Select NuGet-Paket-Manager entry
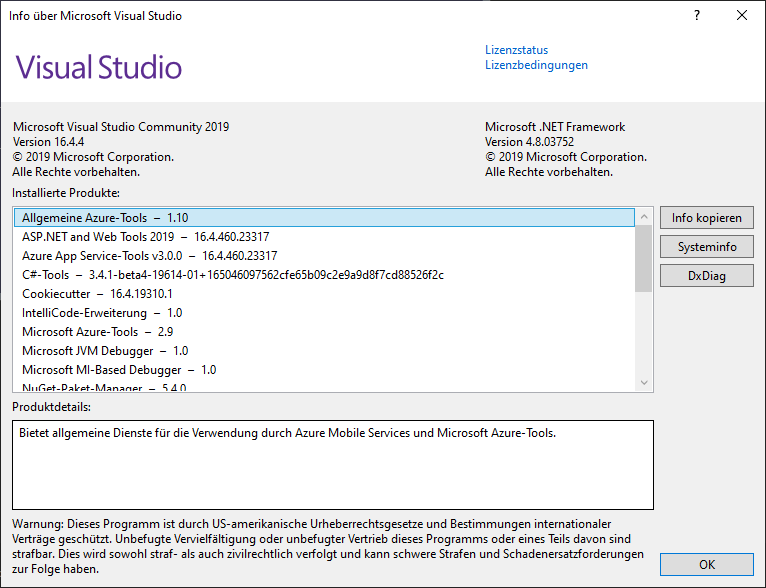The image size is (766, 588). point(324,387)
